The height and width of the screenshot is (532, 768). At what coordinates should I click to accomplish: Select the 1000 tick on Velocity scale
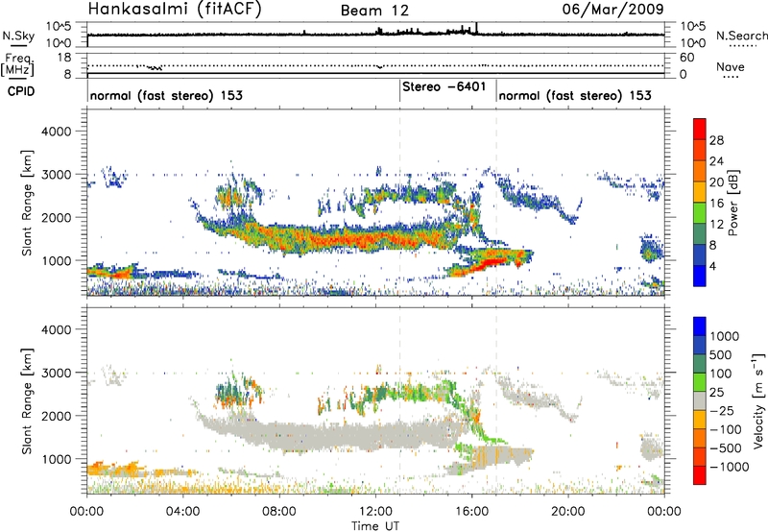(x=724, y=336)
